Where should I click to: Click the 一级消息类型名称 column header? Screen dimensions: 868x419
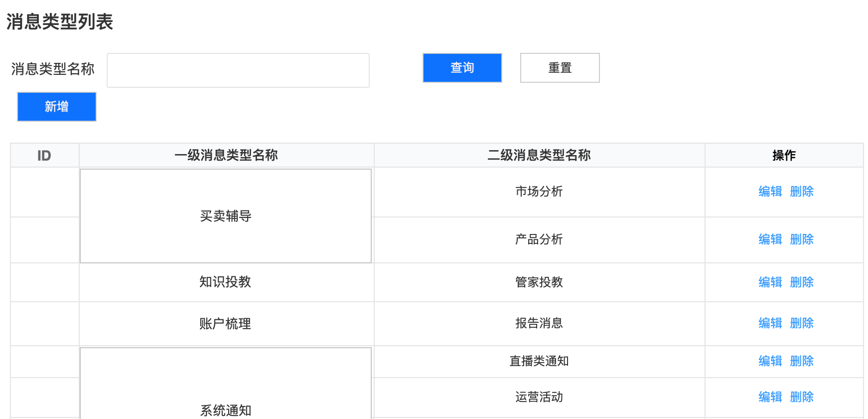coord(226,156)
